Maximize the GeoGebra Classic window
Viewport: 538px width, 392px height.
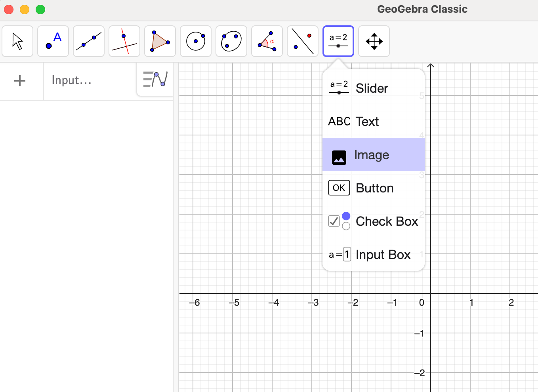pos(40,10)
